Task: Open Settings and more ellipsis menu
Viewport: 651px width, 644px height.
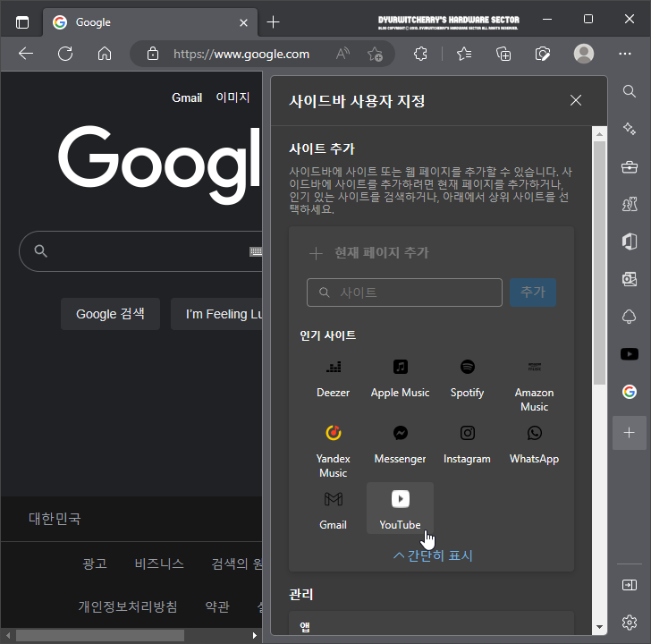Action: coord(625,54)
